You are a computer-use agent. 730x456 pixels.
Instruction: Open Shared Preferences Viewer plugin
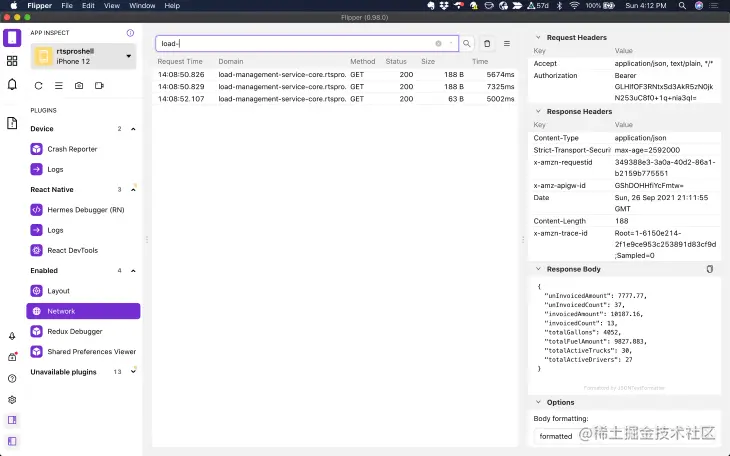click(83, 352)
